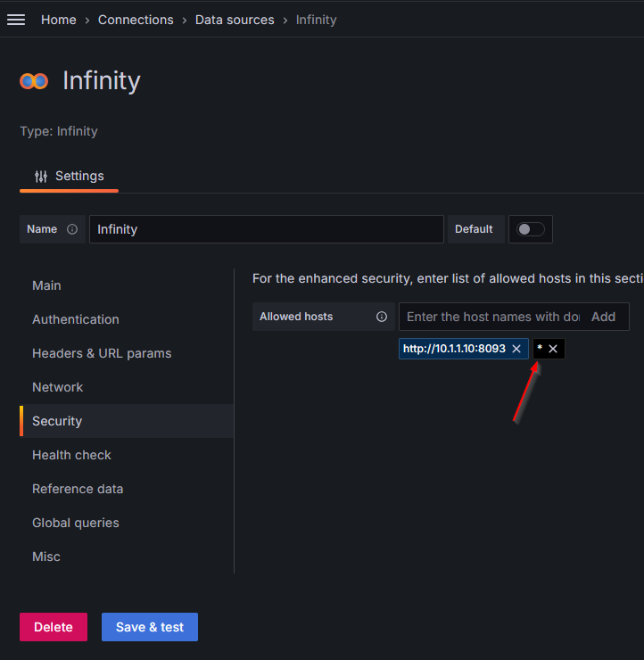Toggle the Default data source switch
Image resolution: width=644 pixels, height=660 pixels.
(x=531, y=229)
